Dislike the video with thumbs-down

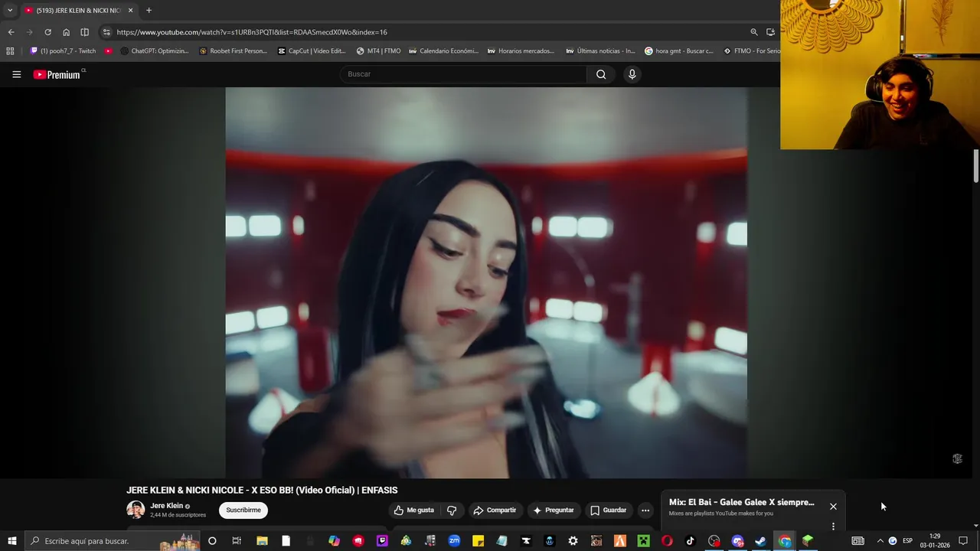point(452,510)
